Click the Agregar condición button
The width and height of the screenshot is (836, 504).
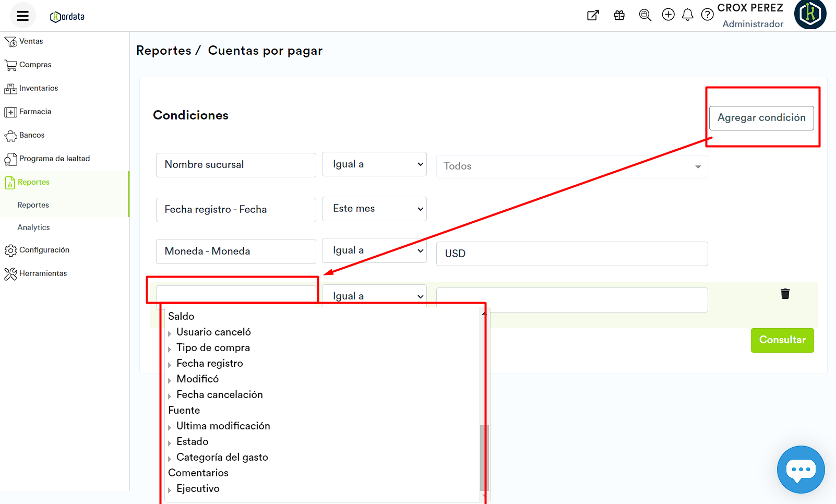pyautogui.click(x=761, y=118)
